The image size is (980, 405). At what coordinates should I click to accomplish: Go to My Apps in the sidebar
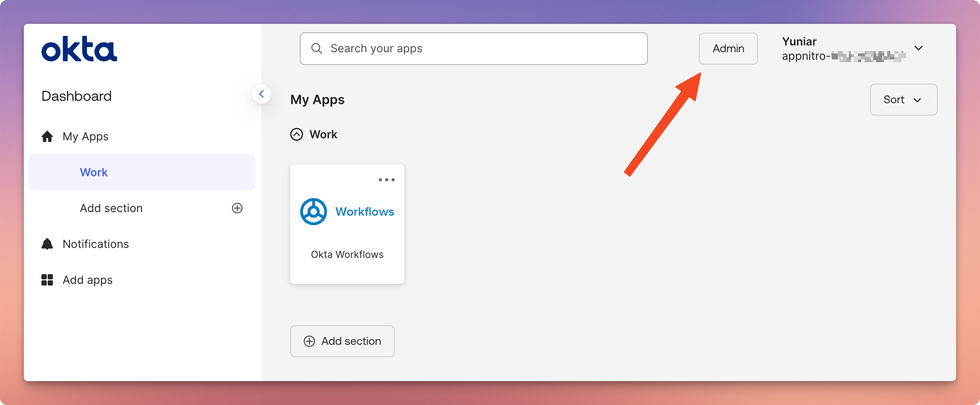(85, 136)
